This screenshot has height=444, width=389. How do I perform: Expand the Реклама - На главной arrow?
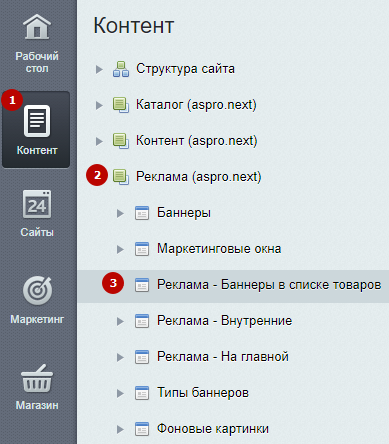click(x=120, y=357)
